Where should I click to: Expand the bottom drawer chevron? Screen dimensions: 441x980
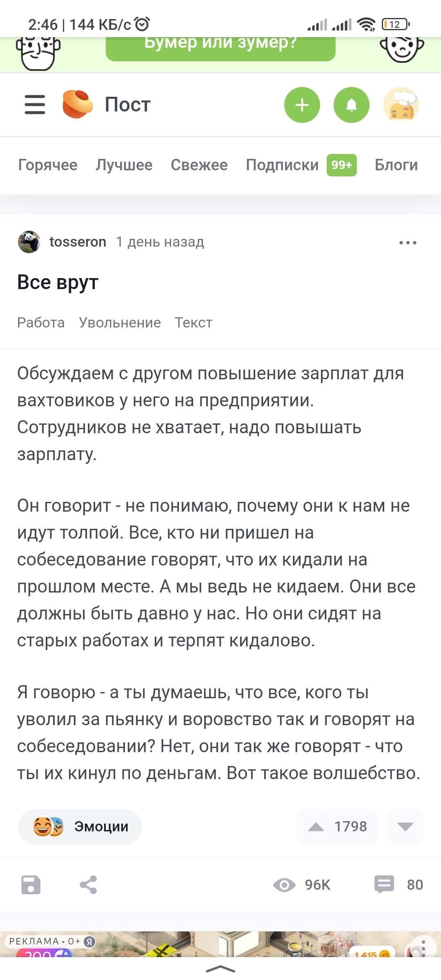(x=220, y=969)
